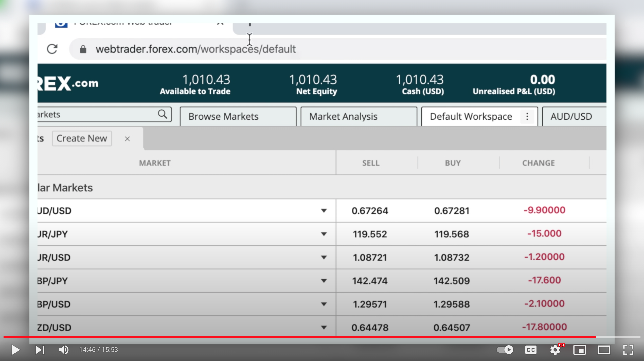Expand the GBP/JPY row dropdown arrow
Viewport: 644px width, 361px height.
324,281
